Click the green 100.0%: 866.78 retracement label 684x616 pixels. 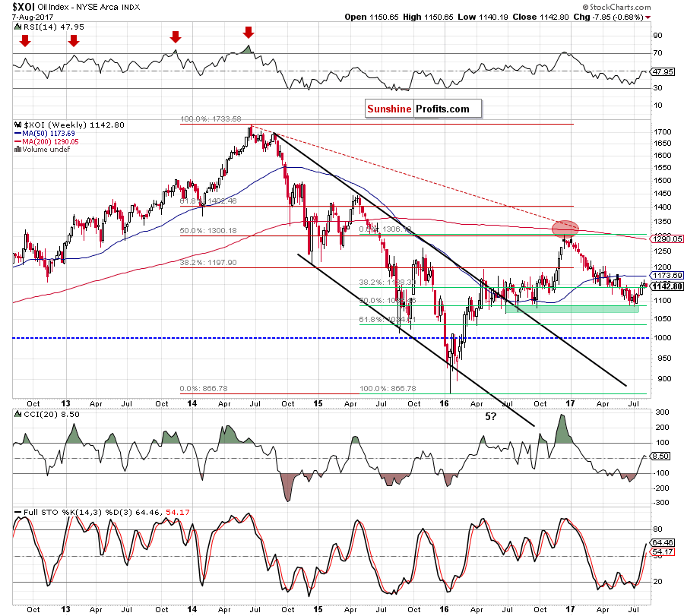point(388,388)
